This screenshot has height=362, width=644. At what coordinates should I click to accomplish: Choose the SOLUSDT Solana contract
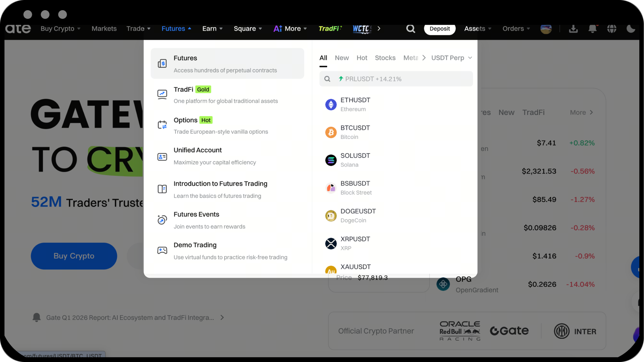click(x=355, y=160)
